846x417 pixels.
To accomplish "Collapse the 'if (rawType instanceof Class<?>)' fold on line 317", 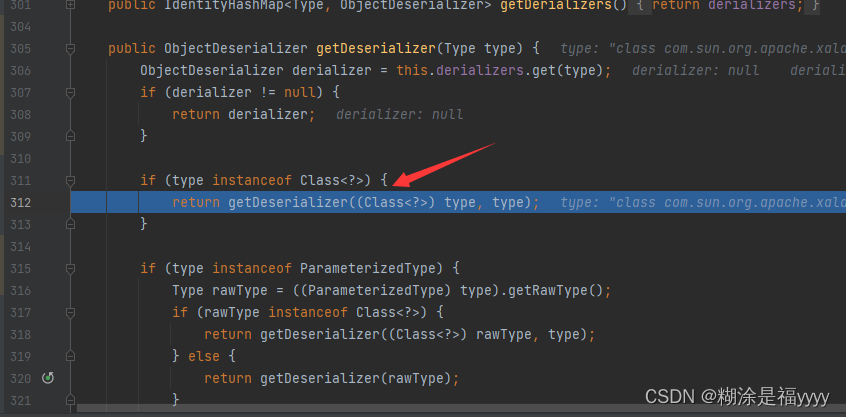I will (71, 312).
